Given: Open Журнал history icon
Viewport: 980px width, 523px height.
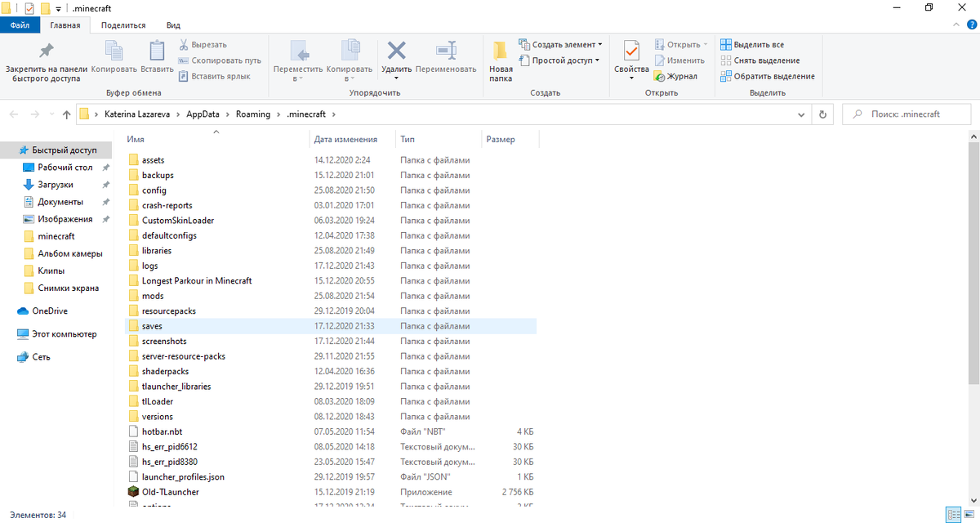Looking at the screenshot, I should [x=660, y=76].
